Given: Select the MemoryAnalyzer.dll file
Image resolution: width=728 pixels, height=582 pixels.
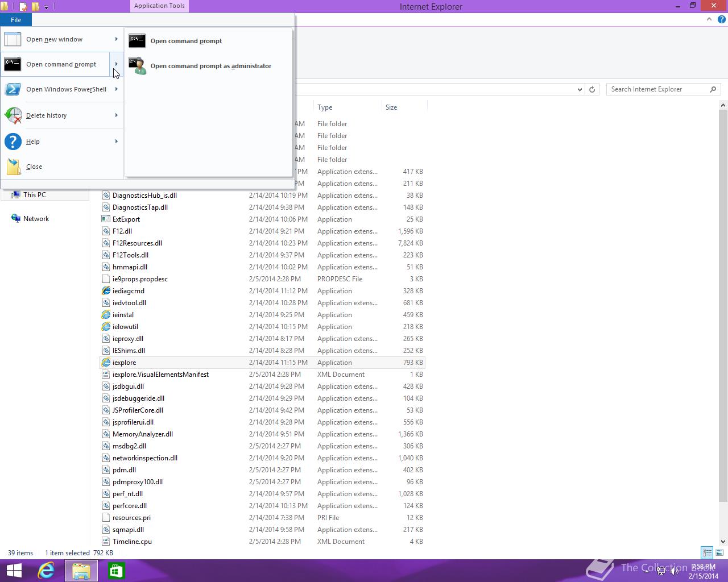Looking at the screenshot, I should pos(262,434).
